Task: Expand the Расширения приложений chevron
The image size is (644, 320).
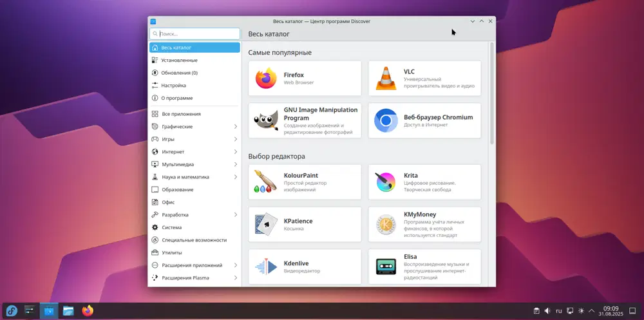Action: (x=236, y=265)
